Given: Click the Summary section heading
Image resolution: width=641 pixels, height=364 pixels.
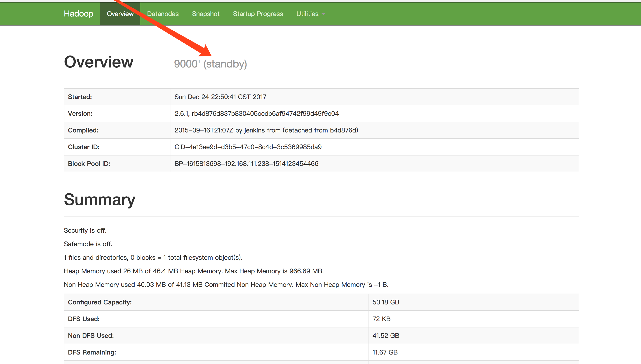Looking at the screenshot, I should click(99, 199).
